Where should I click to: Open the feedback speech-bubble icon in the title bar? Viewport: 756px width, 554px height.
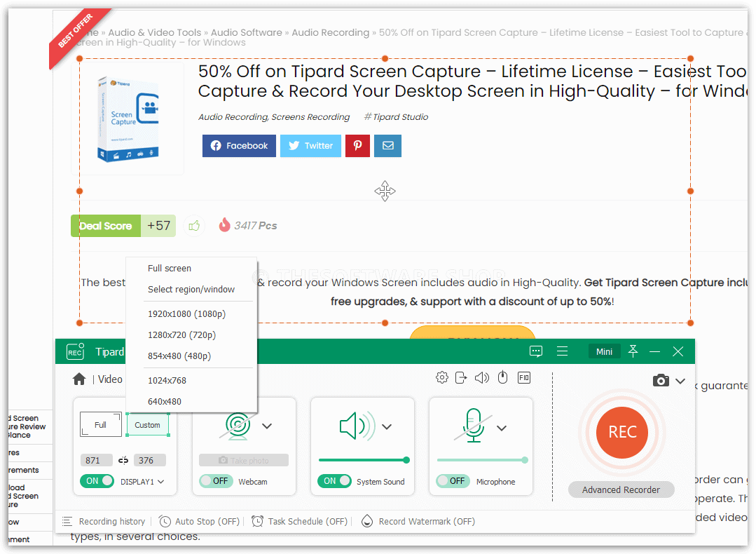tap(536, 351)
